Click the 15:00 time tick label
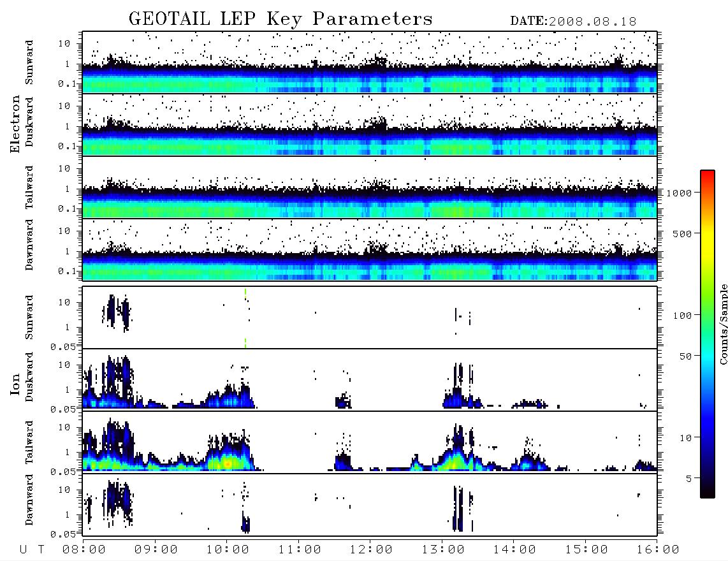728x561 pixels. coord(586,550)
